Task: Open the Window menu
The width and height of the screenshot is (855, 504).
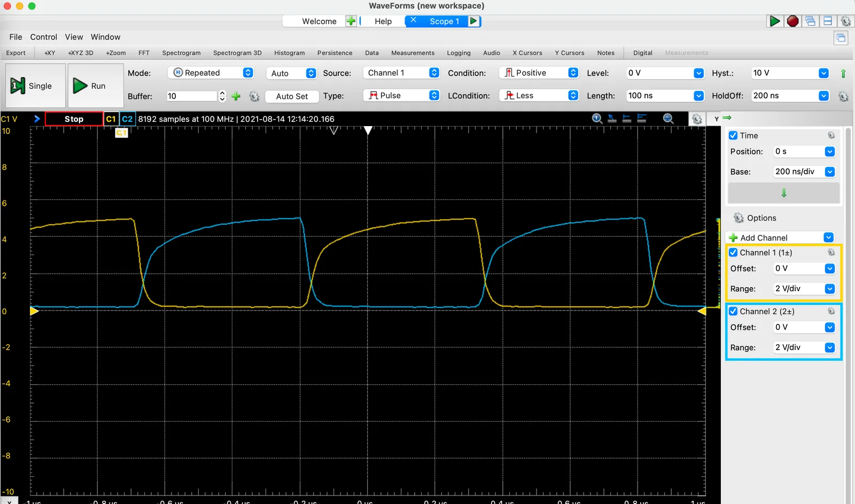Action: [105, 37]
